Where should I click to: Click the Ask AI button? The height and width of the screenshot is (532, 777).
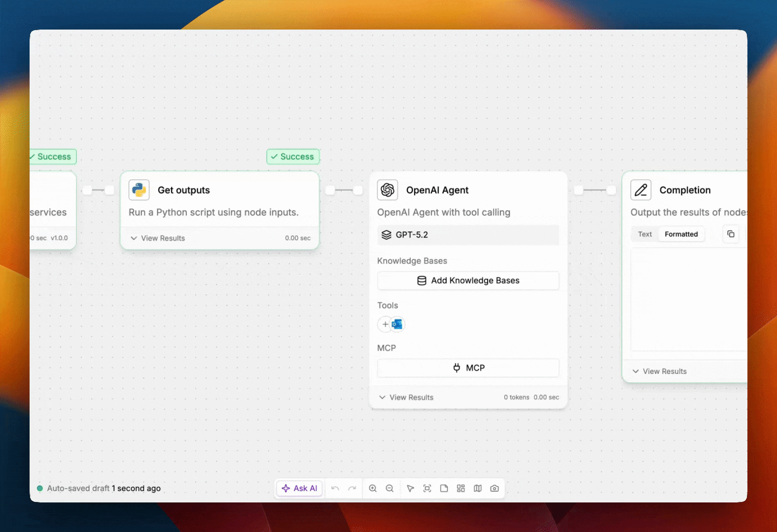click(x=299, y=488)
